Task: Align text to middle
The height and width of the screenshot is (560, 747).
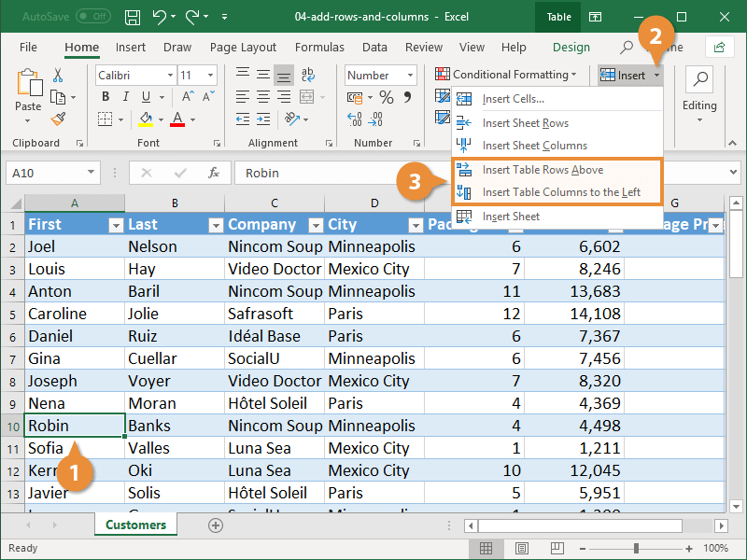Action: [x=263, y=75]
